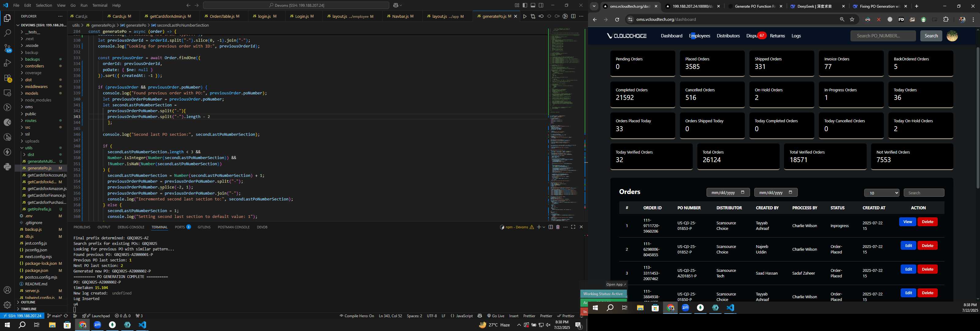Image resolution: width=980 pixels, height=331 pixels.
Task: Reload the Chrome page
Action: coord(617,19)
